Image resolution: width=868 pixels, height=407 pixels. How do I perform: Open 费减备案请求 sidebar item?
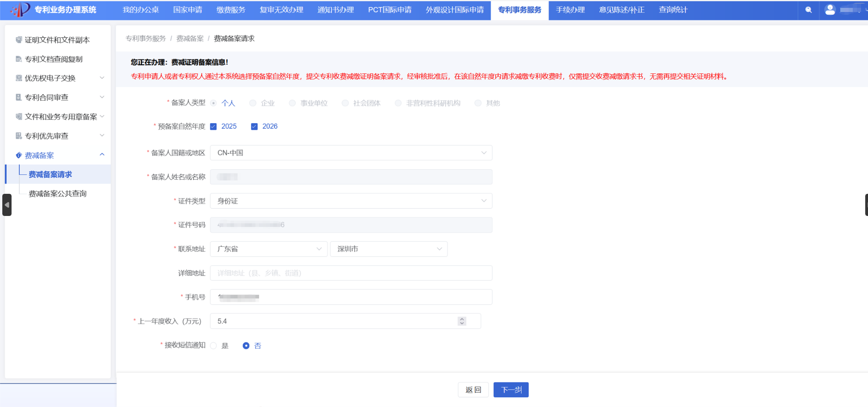[58, 174]
